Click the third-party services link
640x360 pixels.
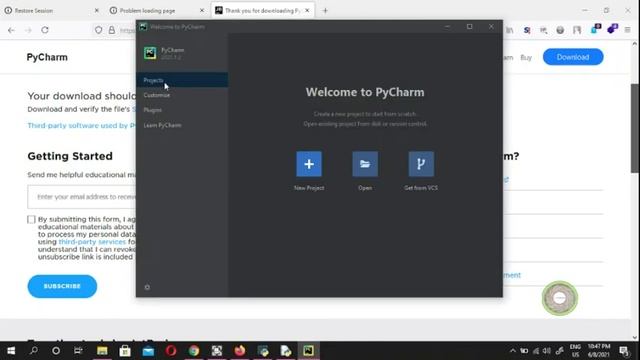click(92, 242)
